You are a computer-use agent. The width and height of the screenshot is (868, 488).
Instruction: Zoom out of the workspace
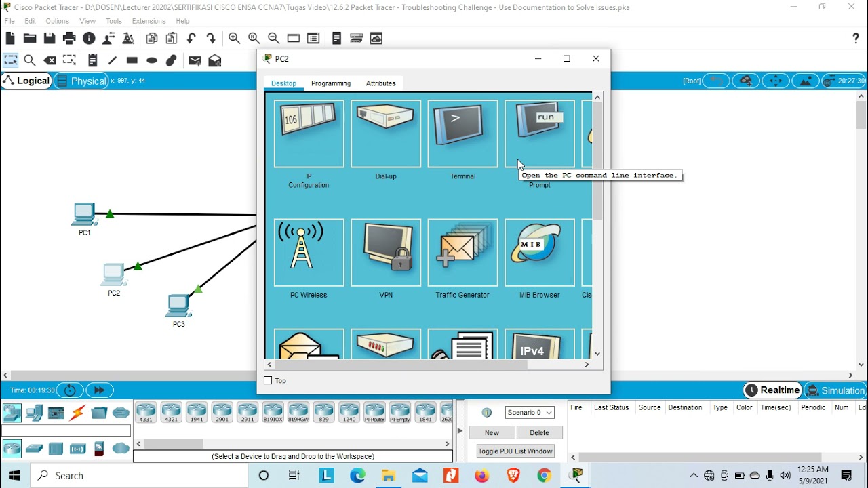click(274, 39)
